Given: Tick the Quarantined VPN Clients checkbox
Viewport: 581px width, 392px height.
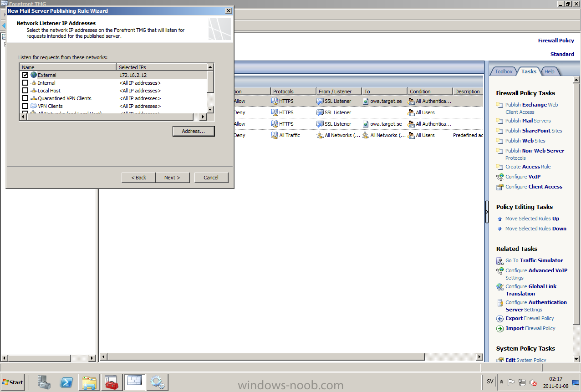Looking at the screenshot, I should (25, 98).
